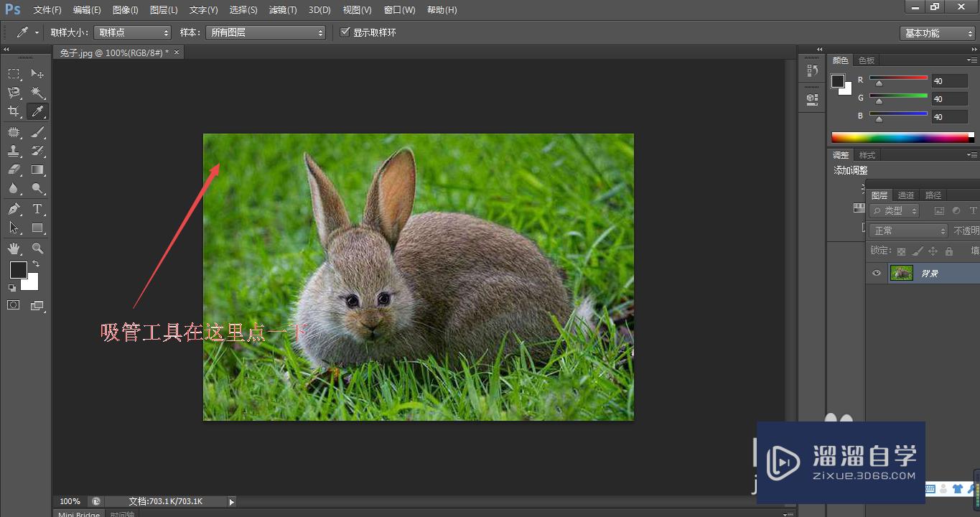Open the 图像(I) menu

coord(125,10)
